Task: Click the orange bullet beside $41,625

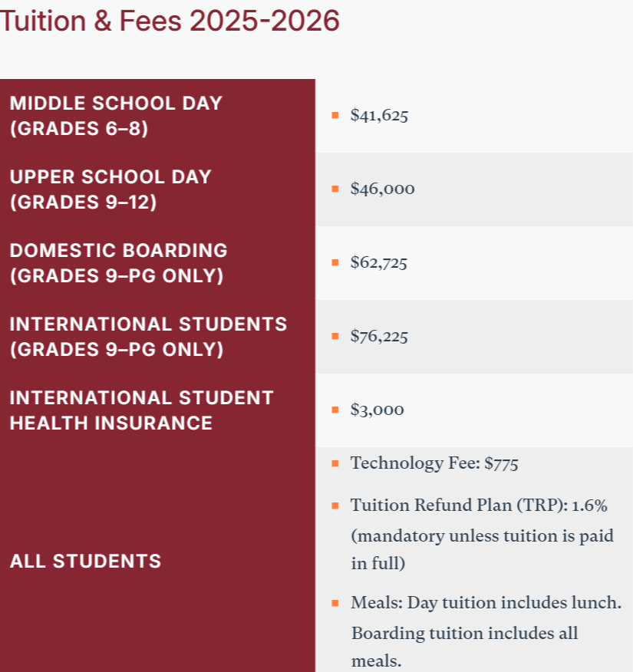Action: (335, 116)
